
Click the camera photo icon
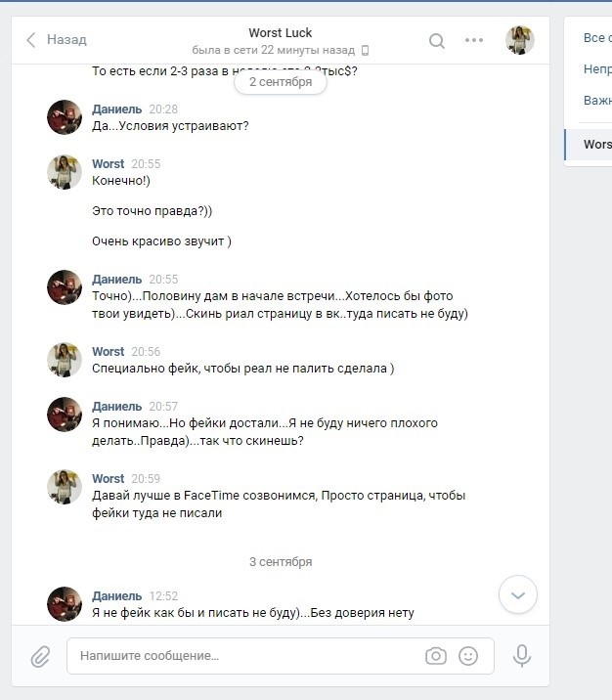(x=436, y=656)
